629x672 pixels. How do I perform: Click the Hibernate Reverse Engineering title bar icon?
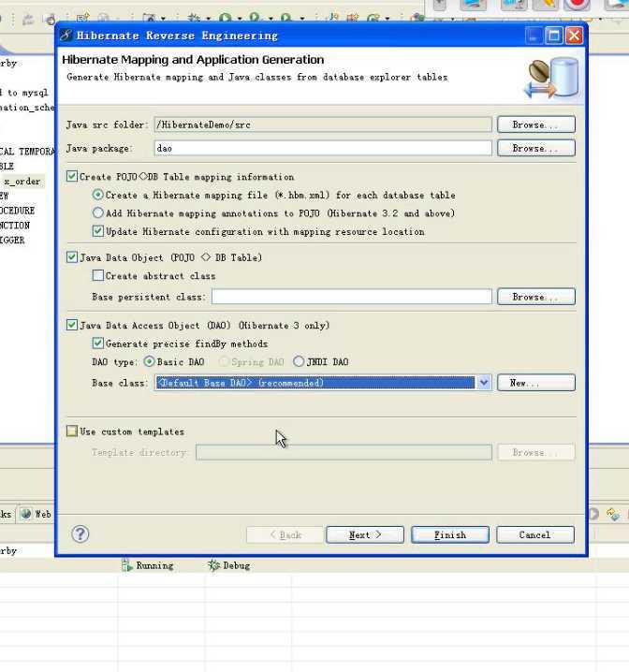[66, 36]
